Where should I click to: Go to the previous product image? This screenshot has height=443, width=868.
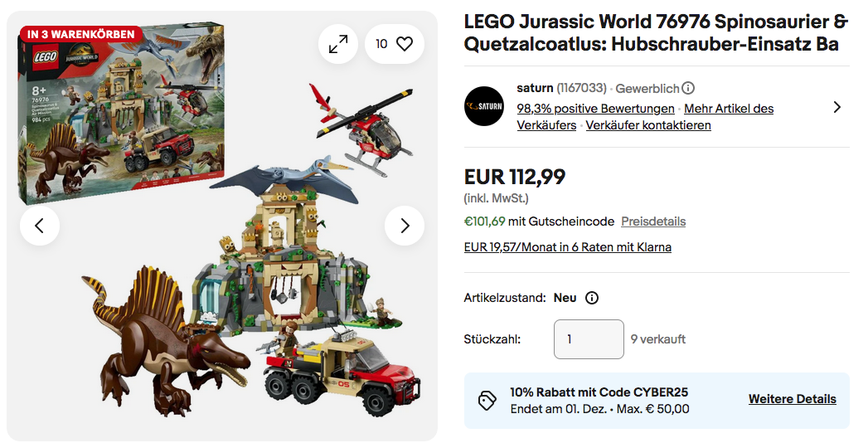point(40,226)
